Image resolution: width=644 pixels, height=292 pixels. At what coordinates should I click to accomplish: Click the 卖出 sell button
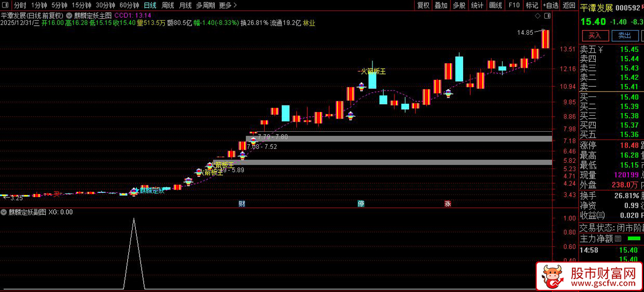point(625,35)
